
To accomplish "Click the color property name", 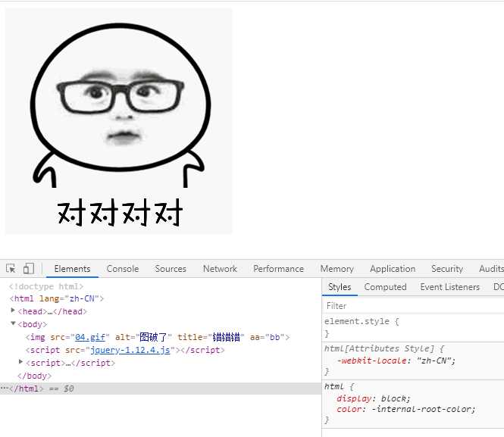I will tap(349, 409).
